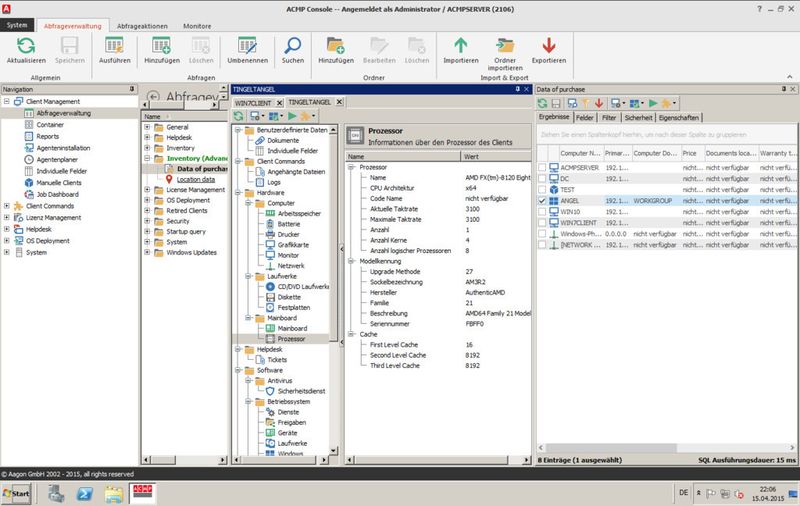The width and height of the screenshot is (800, 506).
Task: Collapse the Cache group in the details grid
Action: click(x=352, y=334)
